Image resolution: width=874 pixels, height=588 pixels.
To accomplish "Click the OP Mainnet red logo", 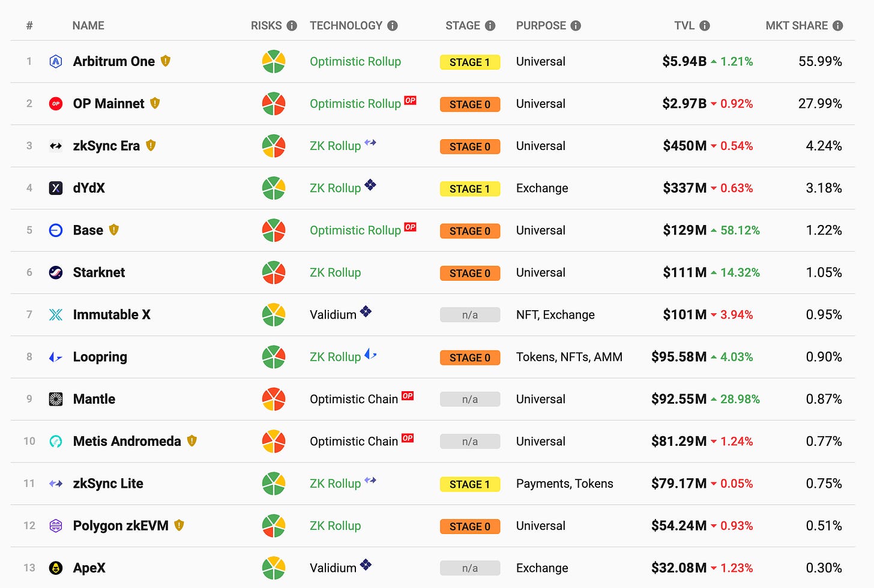I will click(56, 104).
